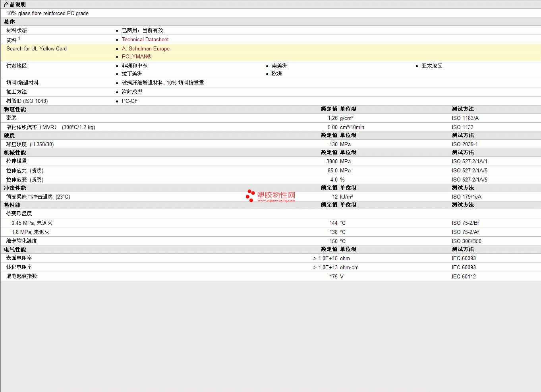The height and width of the screenshot is (392, 541).
Task: Select the MVR value 5.00
Action: [333, 127]
